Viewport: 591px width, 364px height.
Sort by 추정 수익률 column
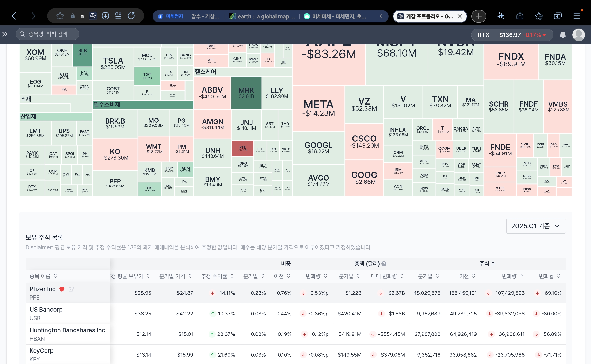point(217,276)
